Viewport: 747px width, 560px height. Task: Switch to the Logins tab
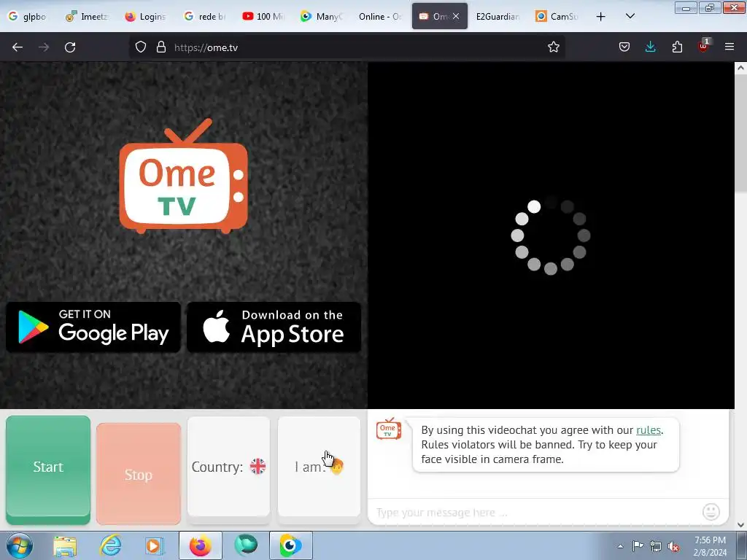146,16
